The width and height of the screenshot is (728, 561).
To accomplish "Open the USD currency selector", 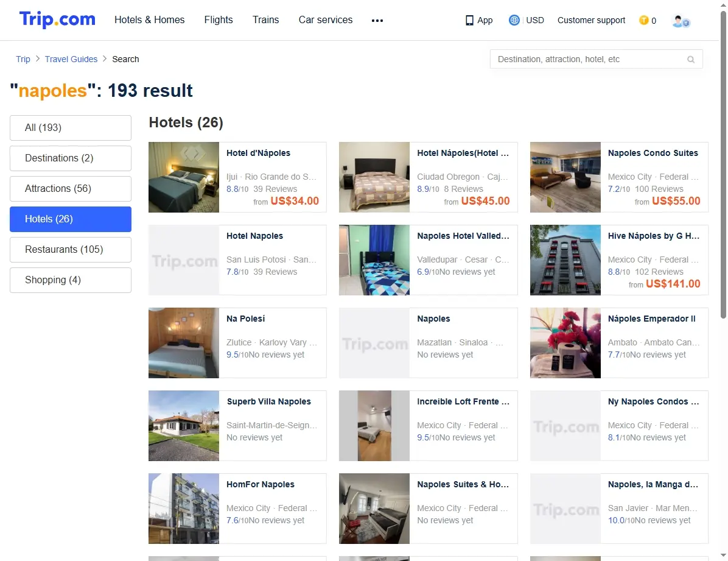I will [x=535, y=20].
